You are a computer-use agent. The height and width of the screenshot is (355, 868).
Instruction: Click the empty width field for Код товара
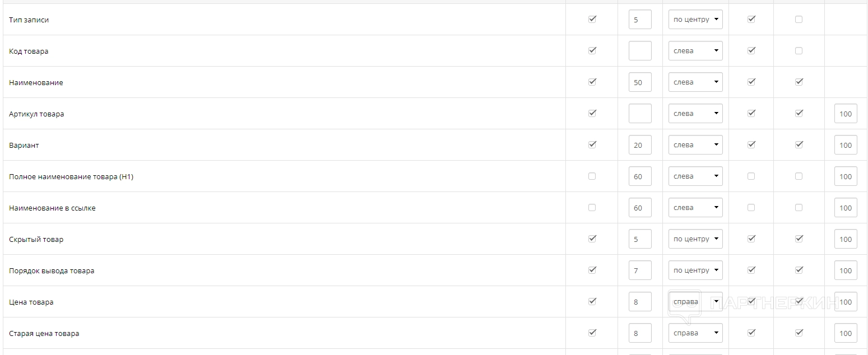640,51
